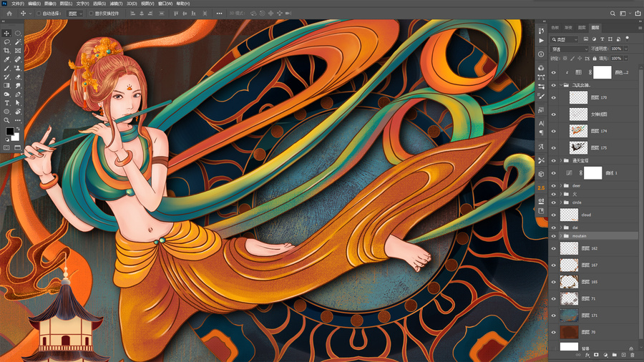
Task: Expand the deer layer group
Action: point(560,186)
